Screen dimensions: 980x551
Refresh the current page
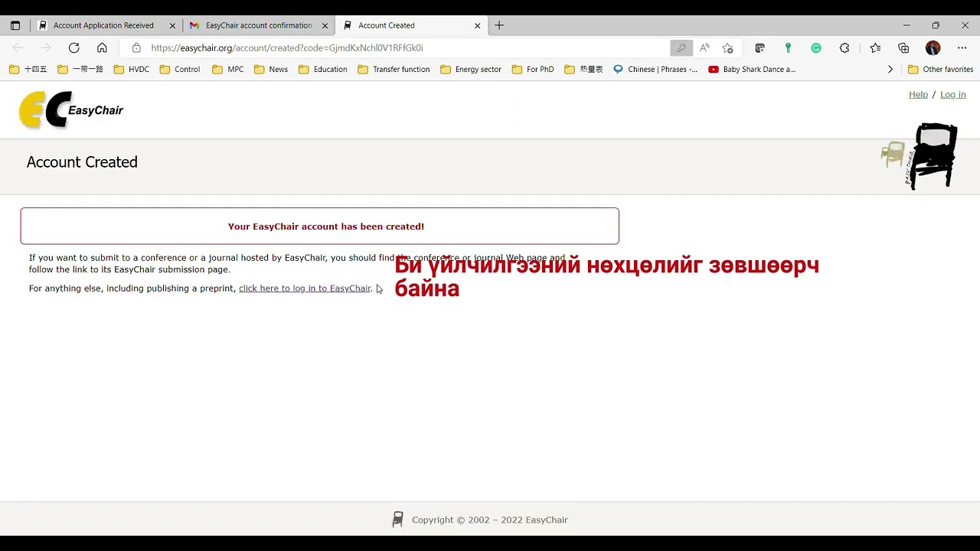pos(73,47)
